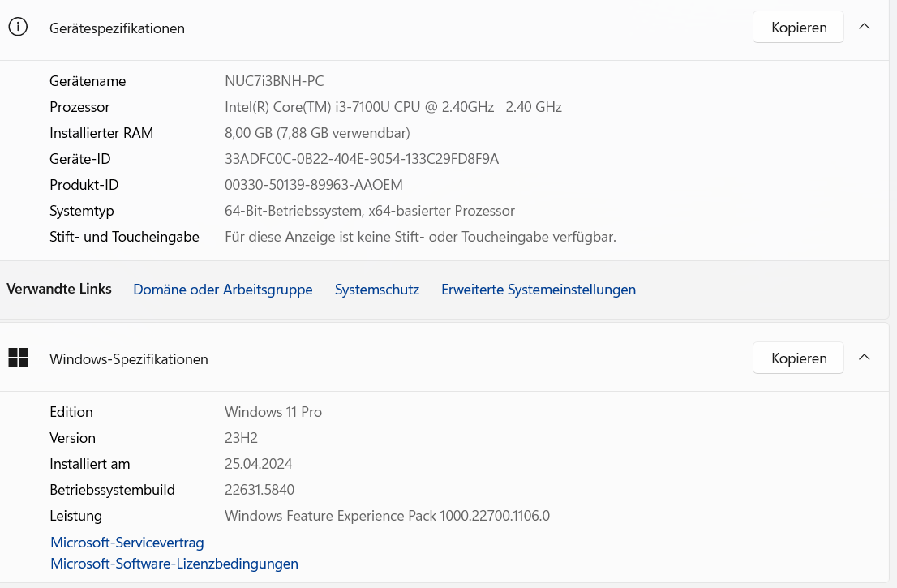Click the Geräte-ID value text
This screenshot has width=897, height=588.
(x=362, y=159)
